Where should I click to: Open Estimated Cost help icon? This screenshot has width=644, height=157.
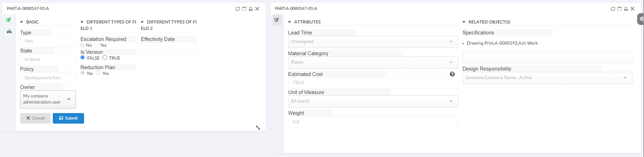click(x=452, y=74)
